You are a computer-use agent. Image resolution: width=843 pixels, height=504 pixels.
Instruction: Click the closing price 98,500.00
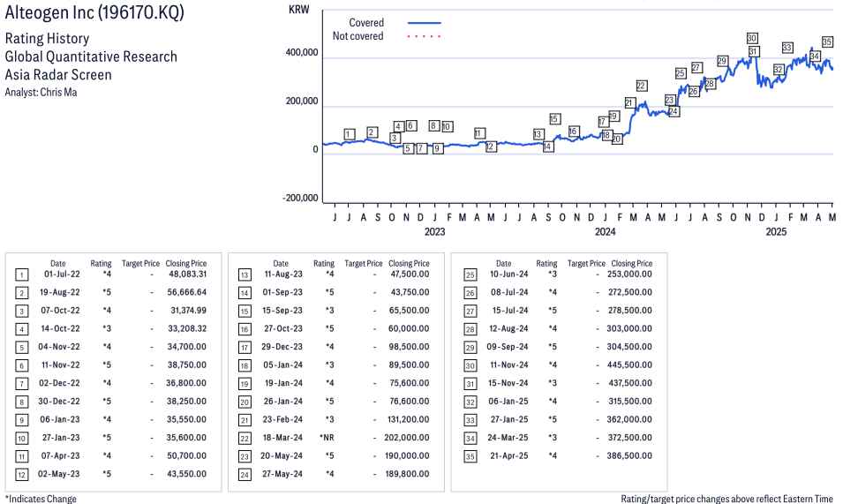click(409, 347)
